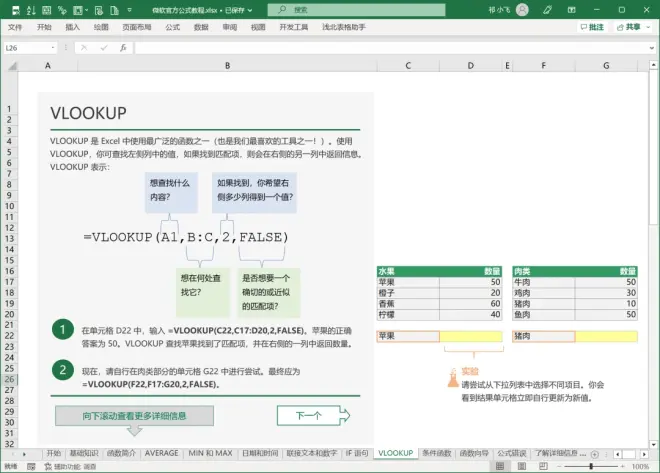Image resolution: width=660 pixels, height=473 pixels.
Task: Open the user account avatar
Action: click(522, 10)
